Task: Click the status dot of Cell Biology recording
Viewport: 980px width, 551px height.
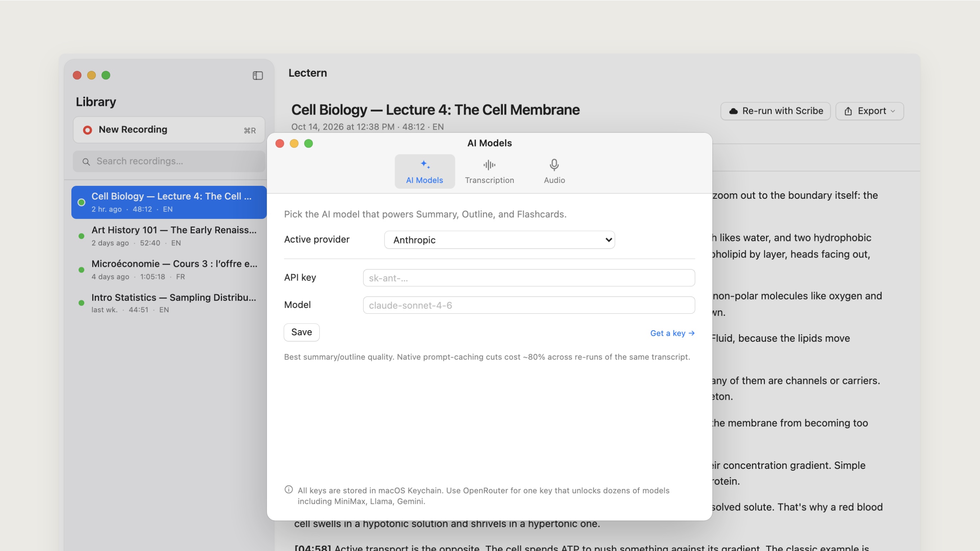Action: pyautogui.click(x=81, y=202)
